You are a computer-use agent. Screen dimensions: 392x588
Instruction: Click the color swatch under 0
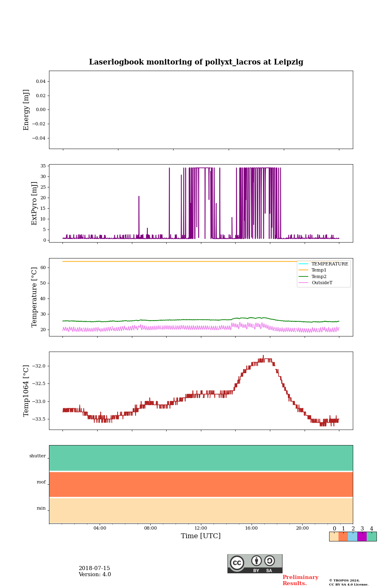334,537
